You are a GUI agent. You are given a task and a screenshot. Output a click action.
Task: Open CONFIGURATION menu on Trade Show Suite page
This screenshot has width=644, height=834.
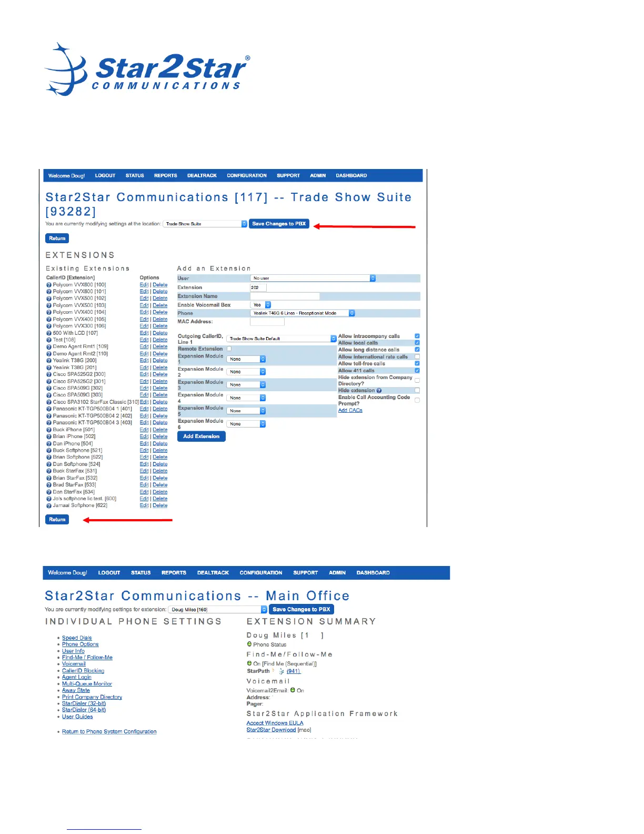point(247,176)
